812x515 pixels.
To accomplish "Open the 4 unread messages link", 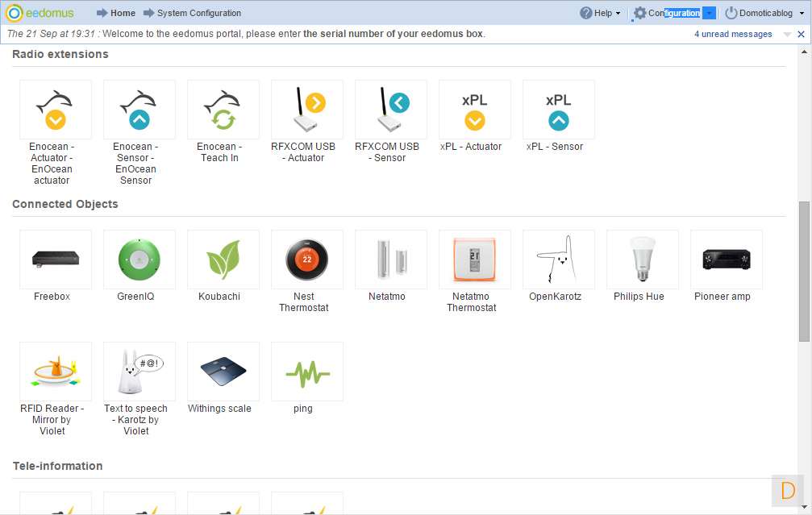I will click(733, 35).
